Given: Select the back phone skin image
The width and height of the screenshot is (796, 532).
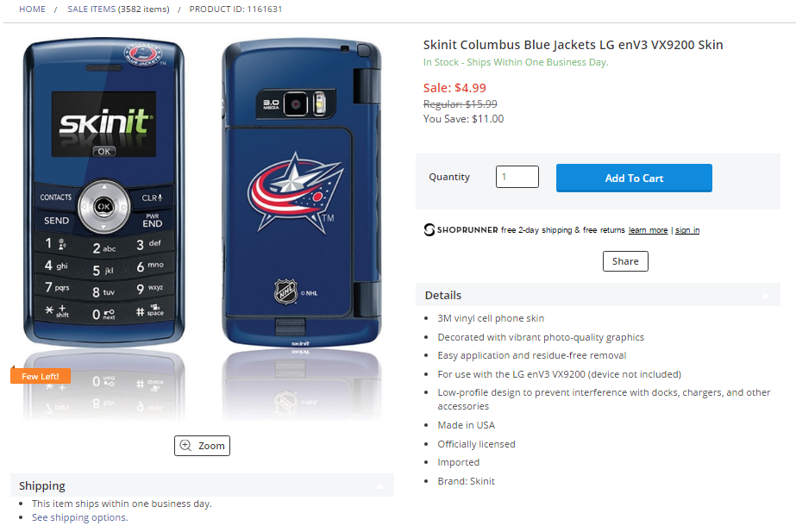Looking at the screenshot, I should pos(302,193).
